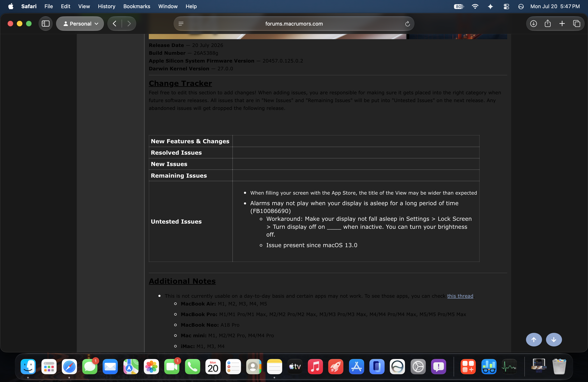The height and width of the screenshot is (382, 588).
Task: Open the page menu in address bar
Action: (181, 24)
